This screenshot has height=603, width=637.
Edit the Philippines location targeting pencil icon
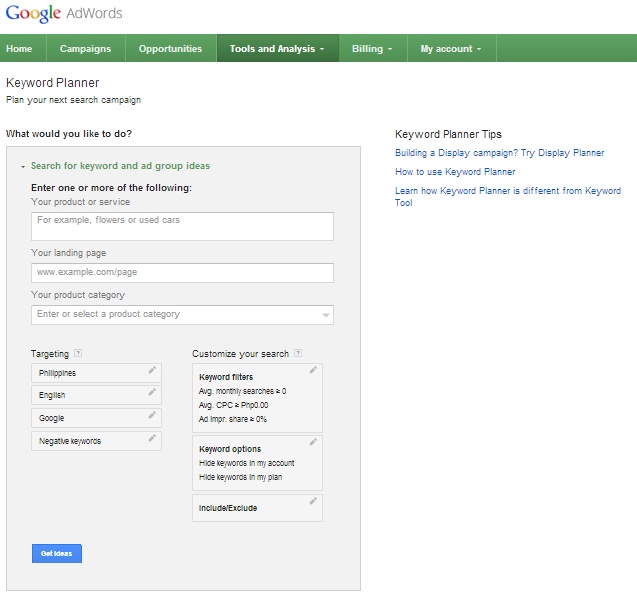[x=152, y=370]
